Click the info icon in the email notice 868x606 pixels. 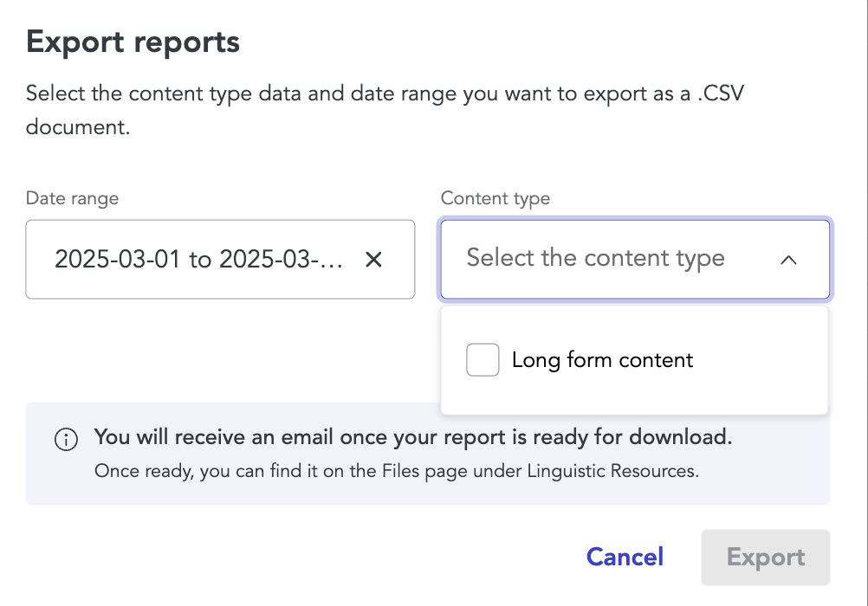(67, 440)
